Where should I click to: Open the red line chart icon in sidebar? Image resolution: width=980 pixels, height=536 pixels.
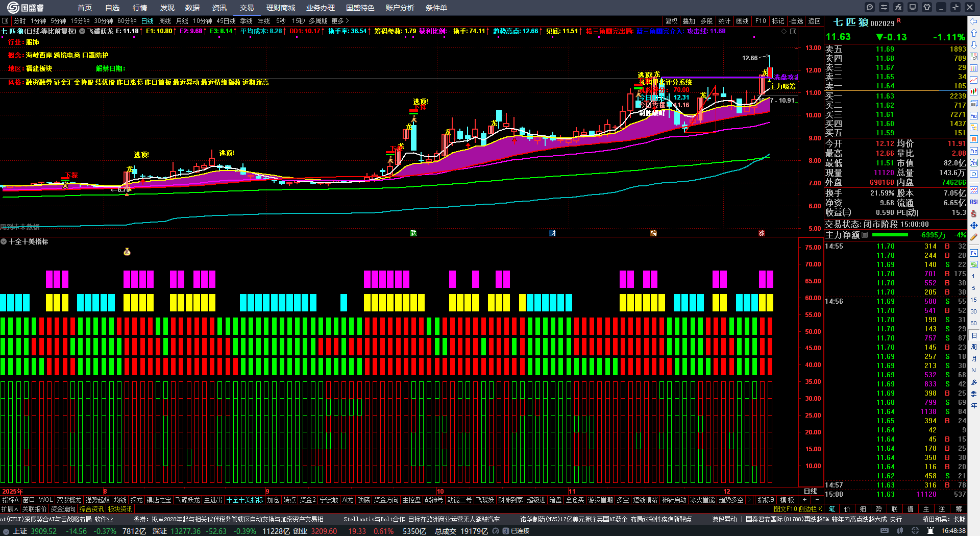click(974, 80)
